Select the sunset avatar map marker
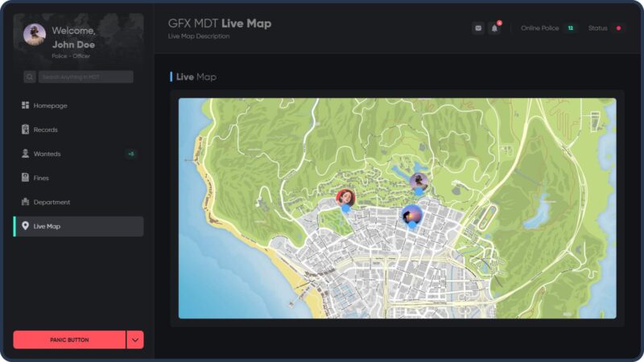Viewport: 644px width, 362px height. pyautogui.click(x=412, y=215)
